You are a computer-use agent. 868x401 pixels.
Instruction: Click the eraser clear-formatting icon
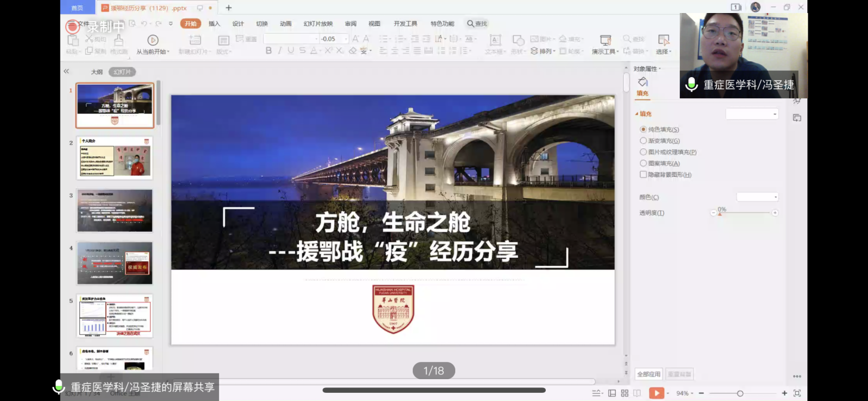click(x=353, y=50)
